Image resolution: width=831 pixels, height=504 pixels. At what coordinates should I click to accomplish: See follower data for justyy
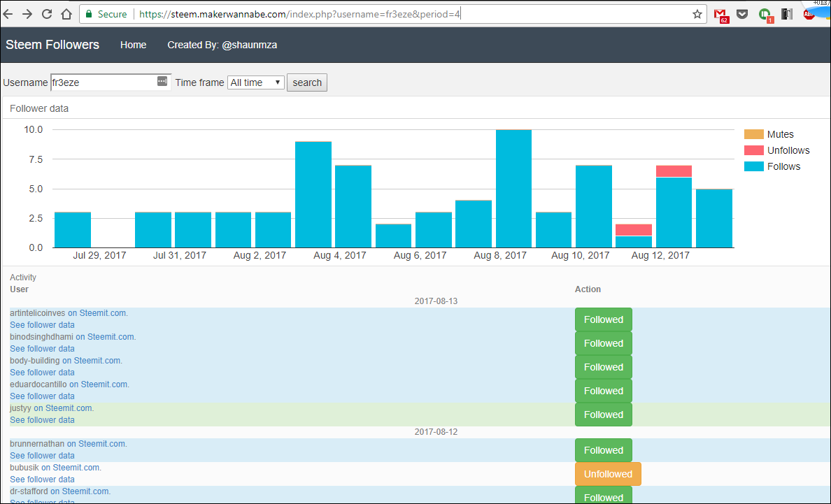click(x=43, y=420)
